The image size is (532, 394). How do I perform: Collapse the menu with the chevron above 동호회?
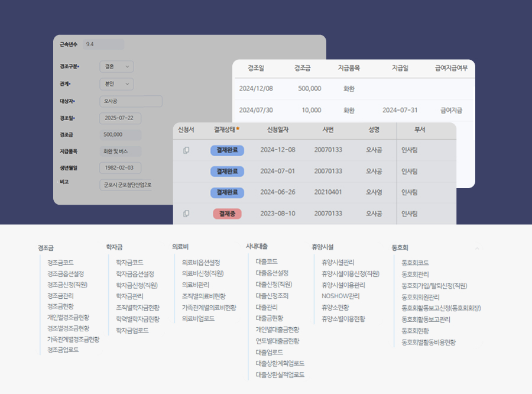[477, 248]
